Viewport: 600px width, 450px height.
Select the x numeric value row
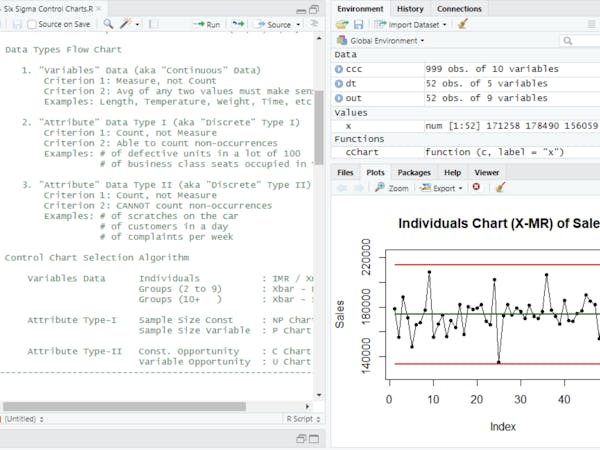point(466,126)
